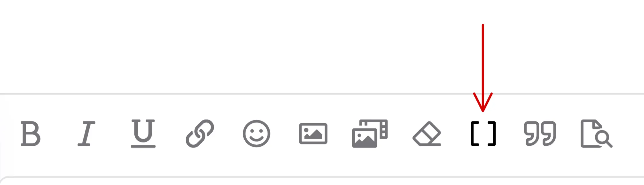Open the media gallery insert icon
The image size is (644, 185).
click(x=370, y=133)
